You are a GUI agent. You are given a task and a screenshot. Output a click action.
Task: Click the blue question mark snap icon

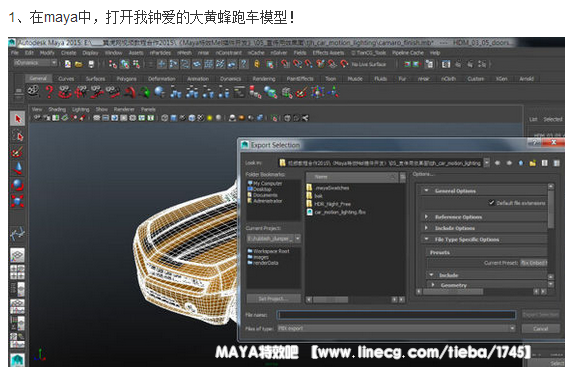tap(244, 64)
